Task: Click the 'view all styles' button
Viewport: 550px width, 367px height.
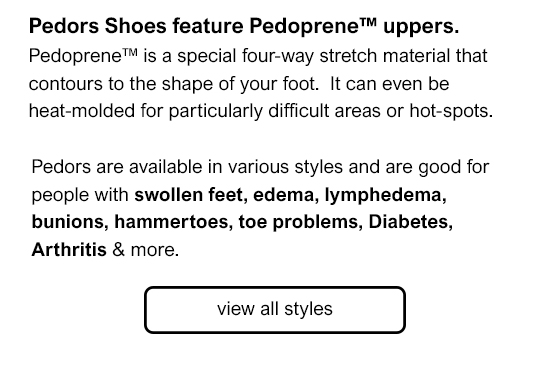Action: click(x=275, y=309)
